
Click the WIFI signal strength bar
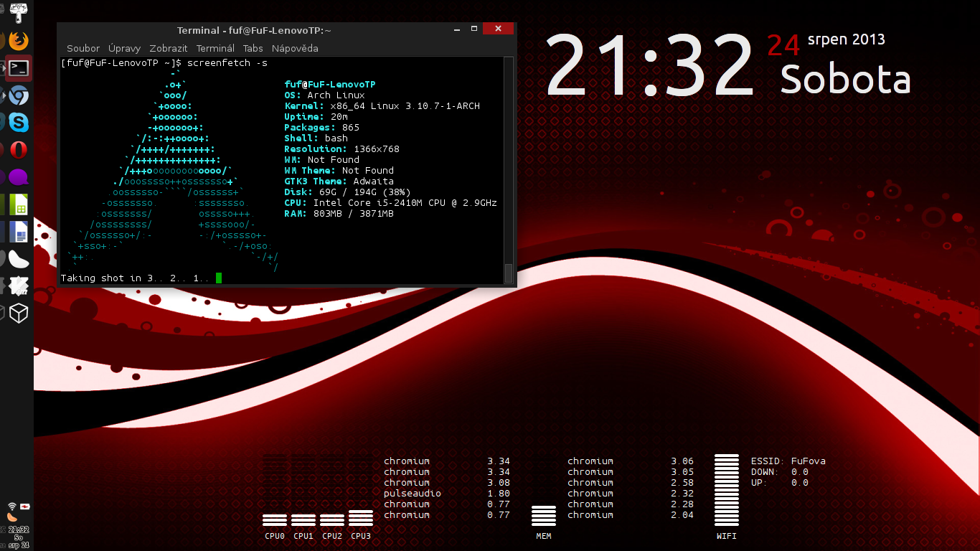click(727, 490)
